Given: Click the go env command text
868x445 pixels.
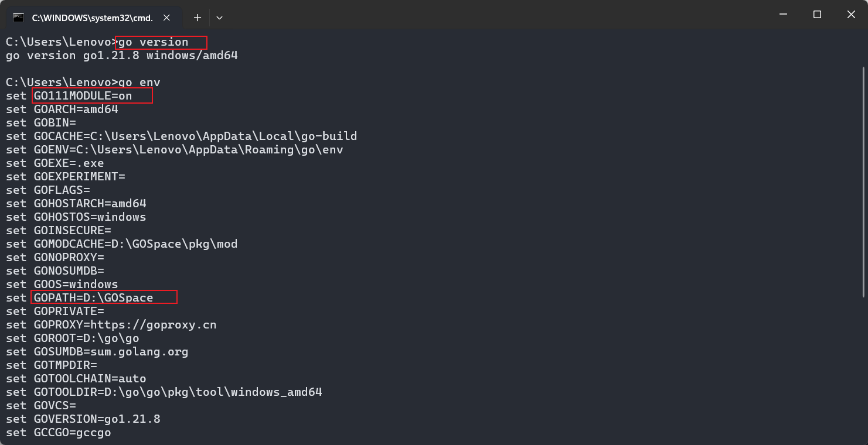Looking at the screenshot, I should [139, 83].
